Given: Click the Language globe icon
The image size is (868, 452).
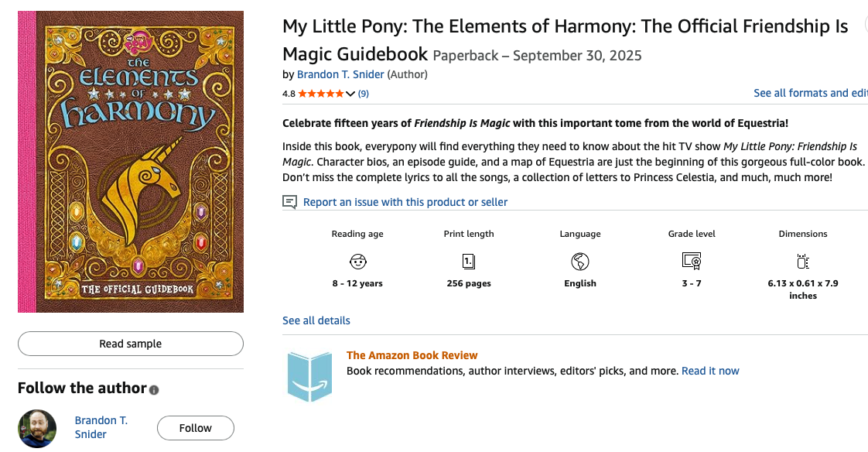Looking at the screenshot, I should (580, 261).
